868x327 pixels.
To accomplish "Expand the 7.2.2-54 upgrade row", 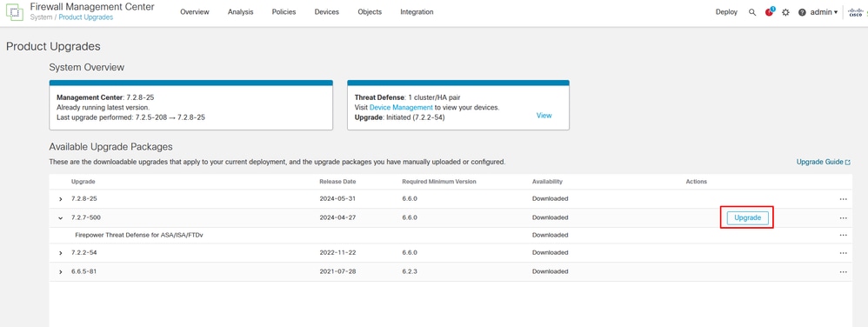I will [60, 253].
